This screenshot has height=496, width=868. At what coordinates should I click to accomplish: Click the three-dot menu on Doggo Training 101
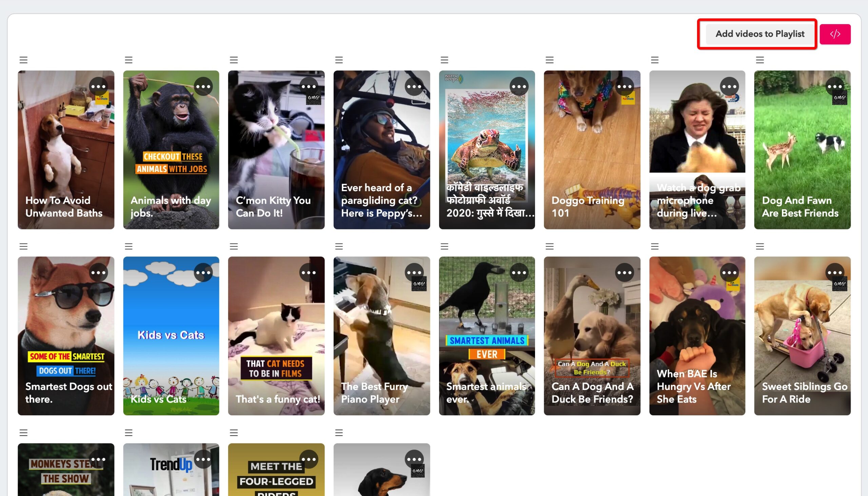(x=624, y=86)
